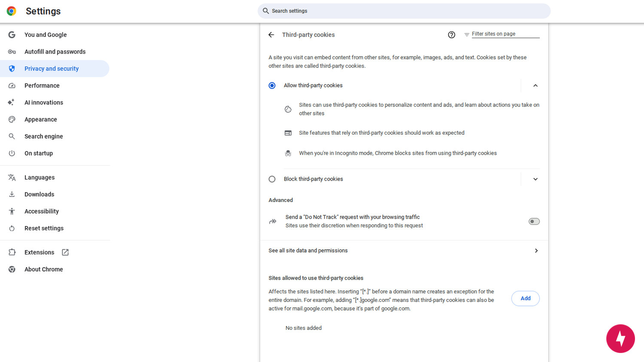
Task: Open Appearance settings
Action: pyautogui.click(x=55, y=120)
